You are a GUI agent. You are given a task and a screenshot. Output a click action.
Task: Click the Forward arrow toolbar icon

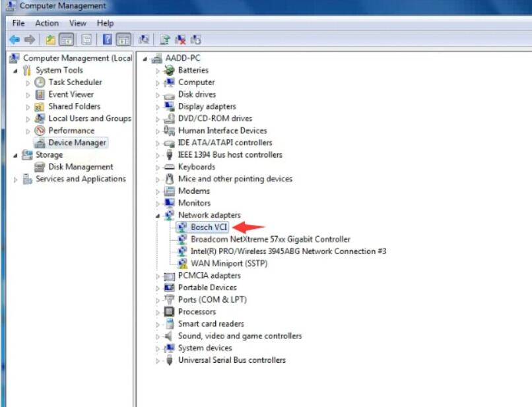(x=30, y=40)
